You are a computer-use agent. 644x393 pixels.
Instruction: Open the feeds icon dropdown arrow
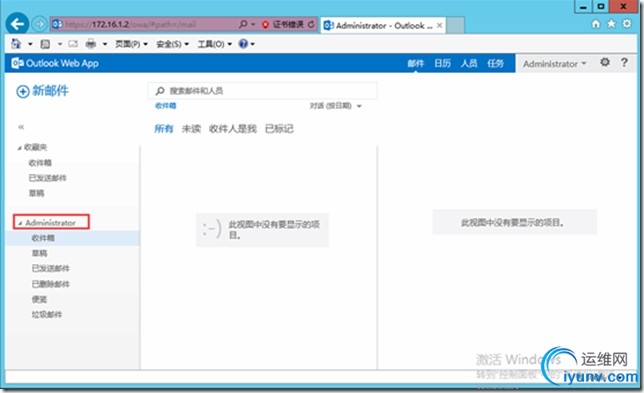tap(60, 44)
